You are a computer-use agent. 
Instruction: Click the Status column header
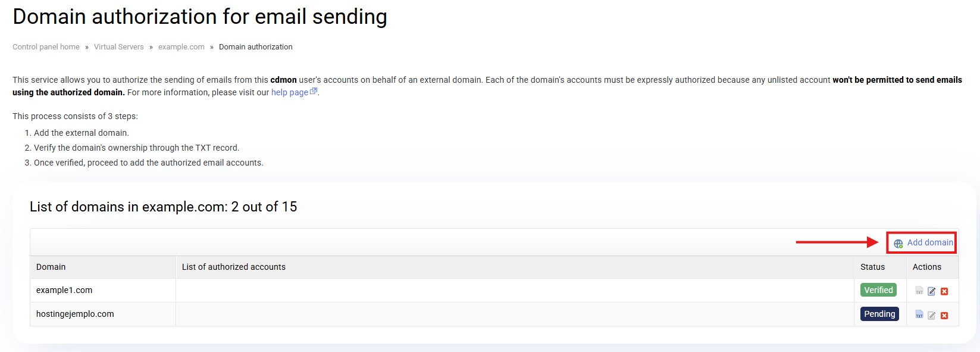point(872,267)
